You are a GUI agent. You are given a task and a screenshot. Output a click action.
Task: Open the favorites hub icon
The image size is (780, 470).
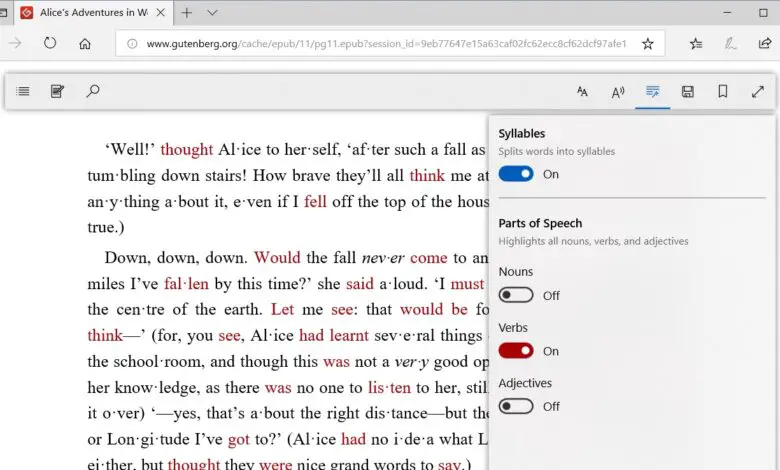point(696,44)
